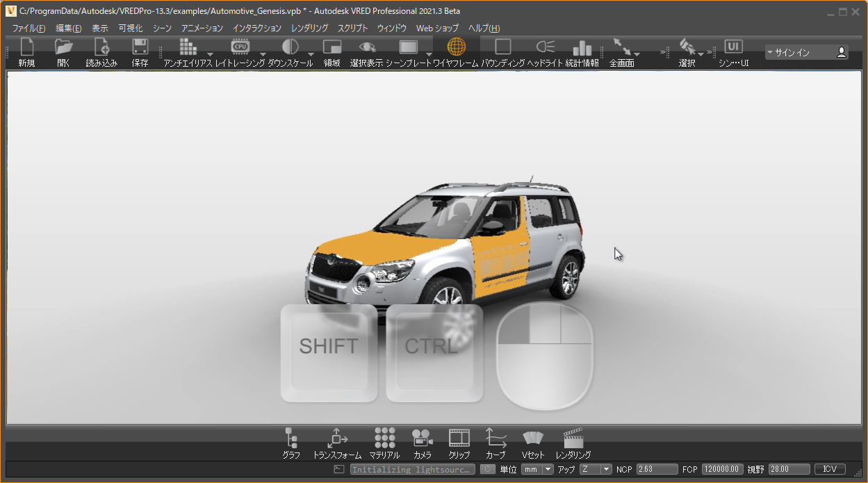Click the 開く (Open) folder icon

(x=64, y=47)
